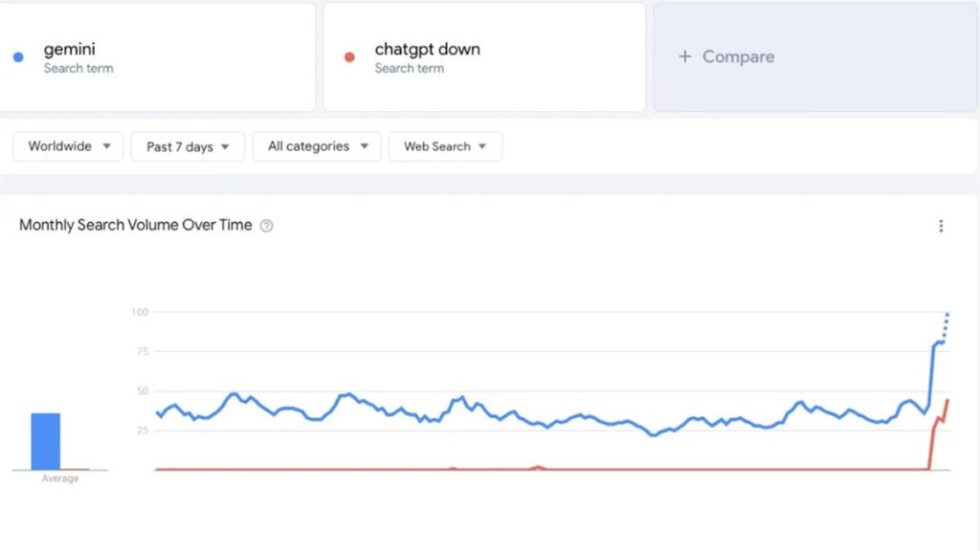
Task: Click the arrow icon beside Web Search
Action: [482, 146]
